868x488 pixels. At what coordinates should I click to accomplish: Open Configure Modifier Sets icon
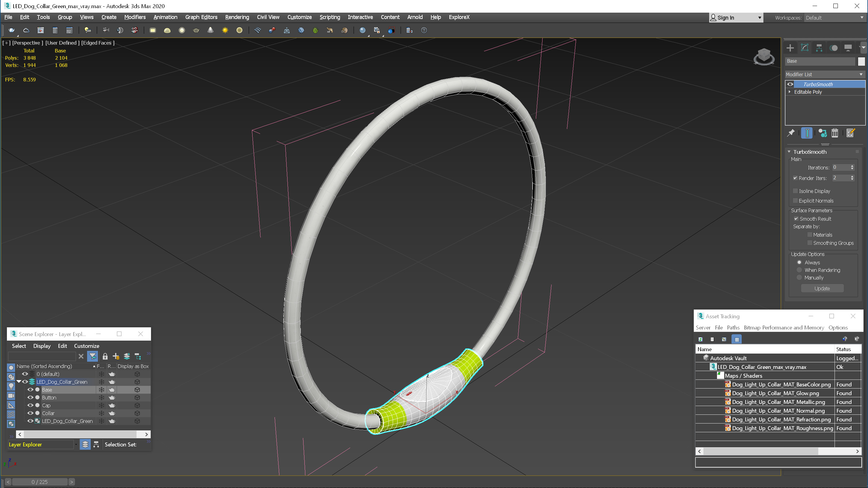[x=851, y=133]
